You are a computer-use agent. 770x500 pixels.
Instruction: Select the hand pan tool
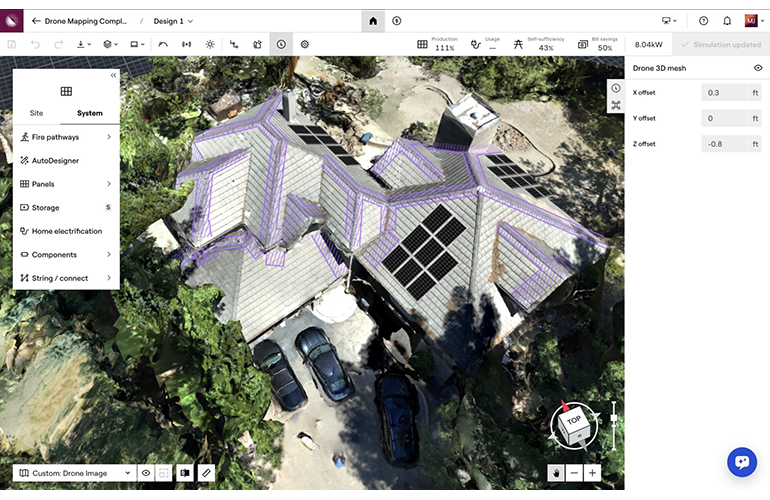coord(556,473)
